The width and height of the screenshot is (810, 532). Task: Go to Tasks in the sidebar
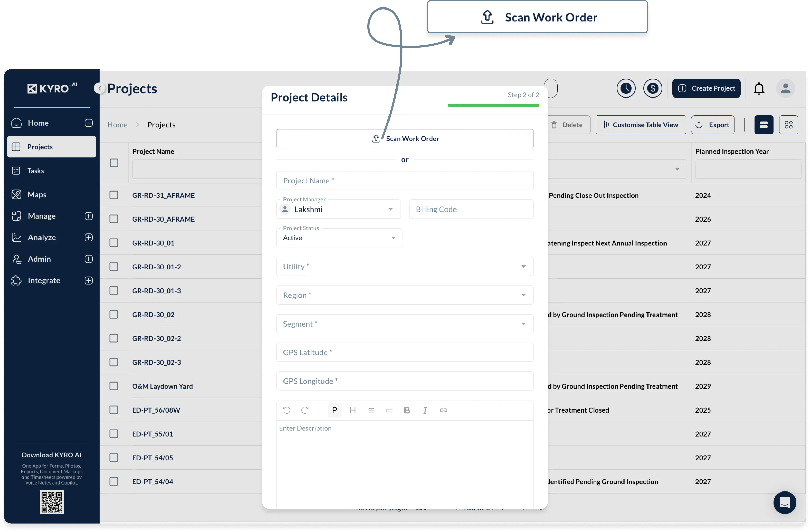35,171
